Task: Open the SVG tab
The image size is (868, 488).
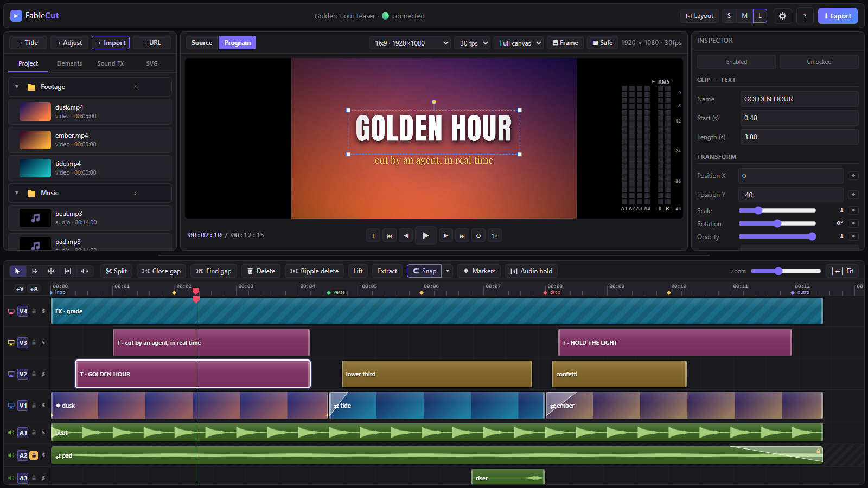Action: [x=152, y=63]
